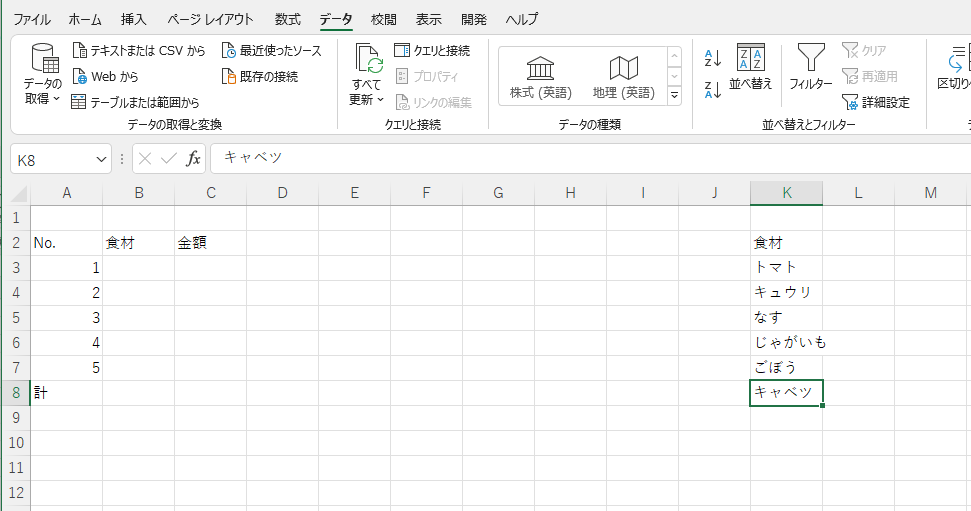Image resolution: width=971 pixels, height=511 pixels.
Task: Toggle the フィルター funnel button
Action: [811, 67]
